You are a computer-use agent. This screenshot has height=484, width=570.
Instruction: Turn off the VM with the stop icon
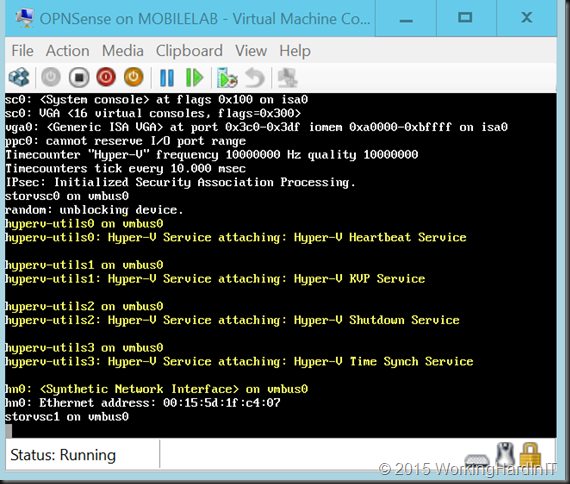[79, 77]
